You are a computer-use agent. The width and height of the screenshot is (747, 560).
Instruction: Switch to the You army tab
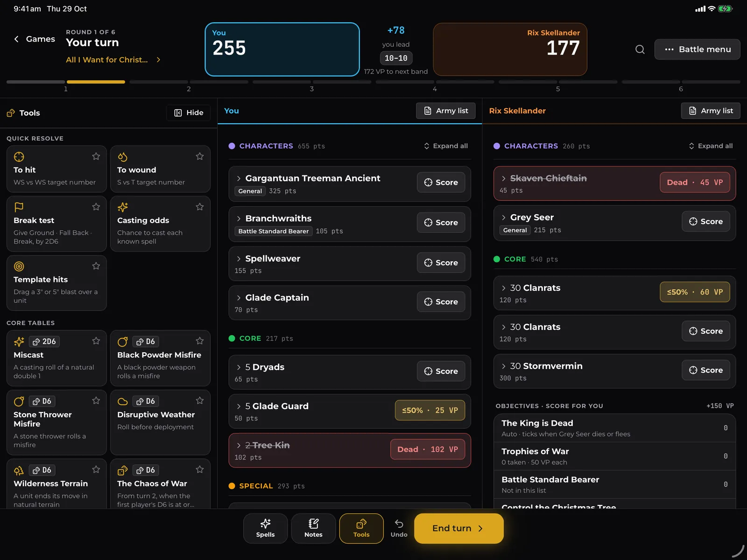pyautogui.click(x=232, y=111)
